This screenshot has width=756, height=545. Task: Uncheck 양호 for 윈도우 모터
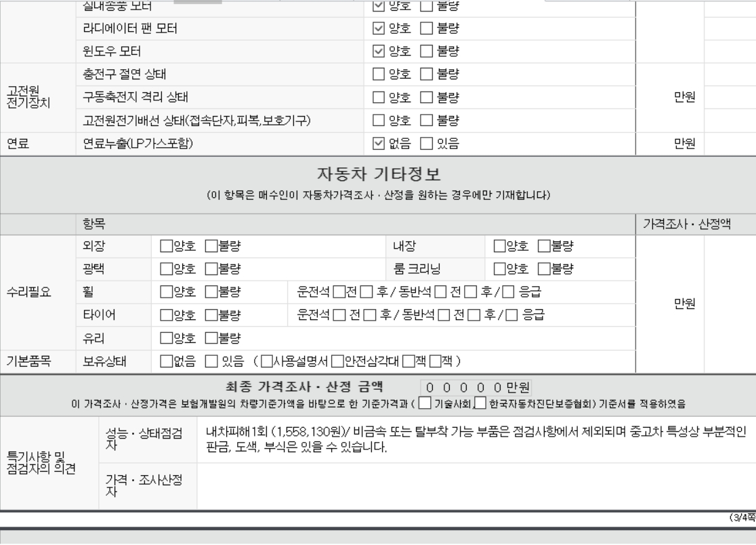point(380,51)
